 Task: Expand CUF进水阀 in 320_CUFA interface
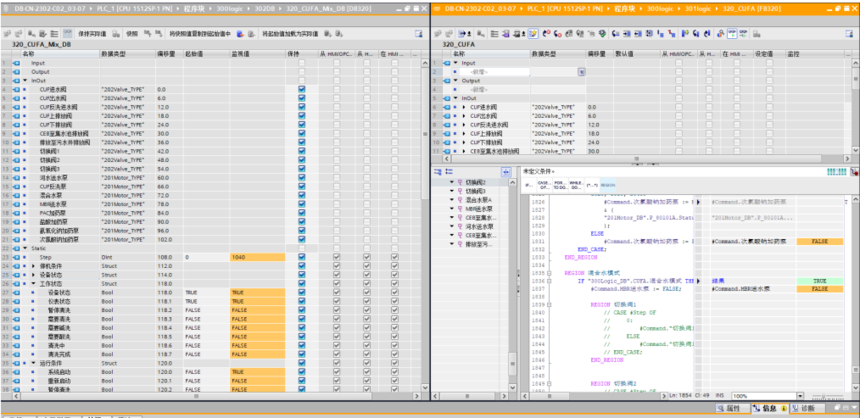pyautogui.click(x=464, y=107)
